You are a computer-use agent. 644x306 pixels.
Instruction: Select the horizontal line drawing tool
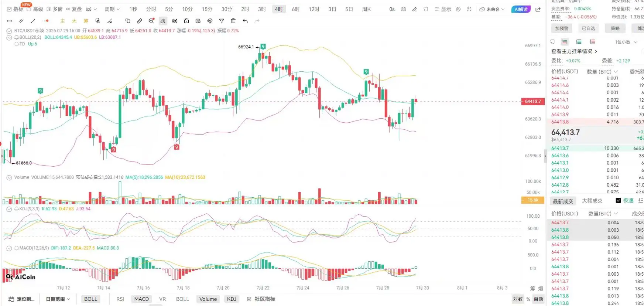[x=10, y=21]
